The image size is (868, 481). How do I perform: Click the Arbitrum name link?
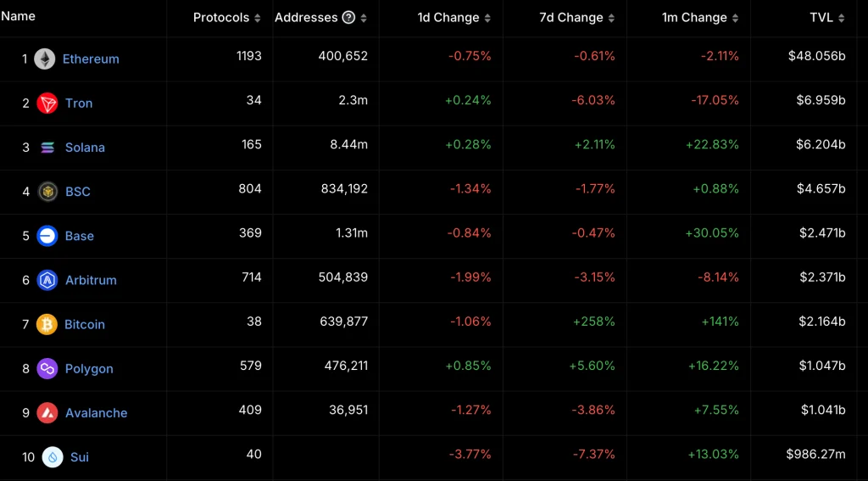91,280
